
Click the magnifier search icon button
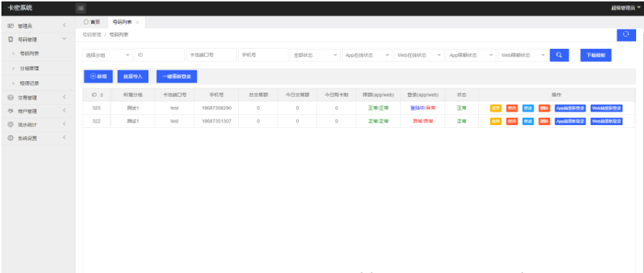point(559,55)
